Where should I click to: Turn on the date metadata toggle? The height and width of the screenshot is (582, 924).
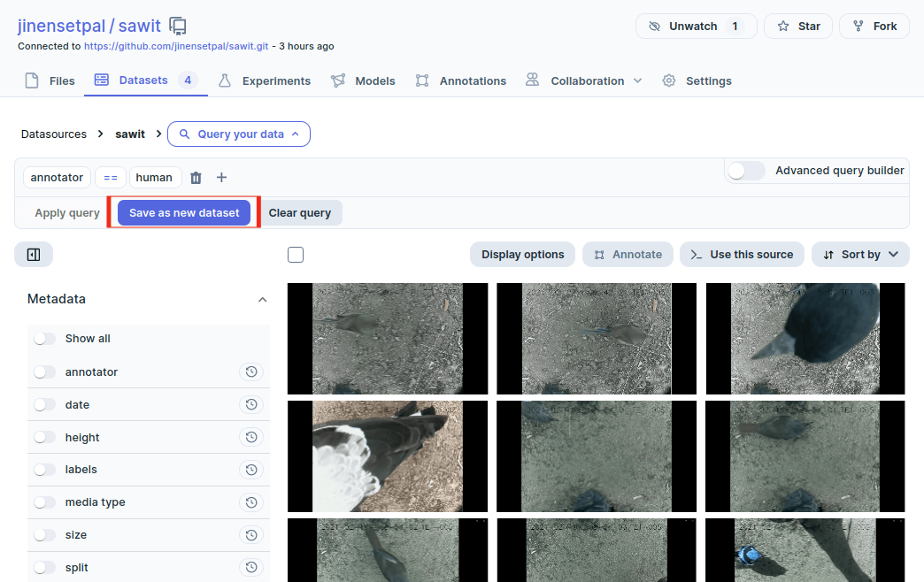click(x=44, y=405)
